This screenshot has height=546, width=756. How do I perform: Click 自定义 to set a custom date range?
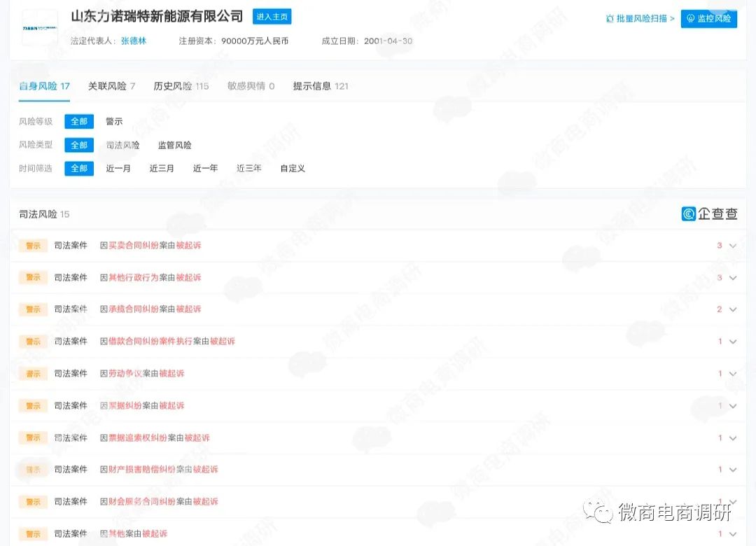tap(292, 168)
